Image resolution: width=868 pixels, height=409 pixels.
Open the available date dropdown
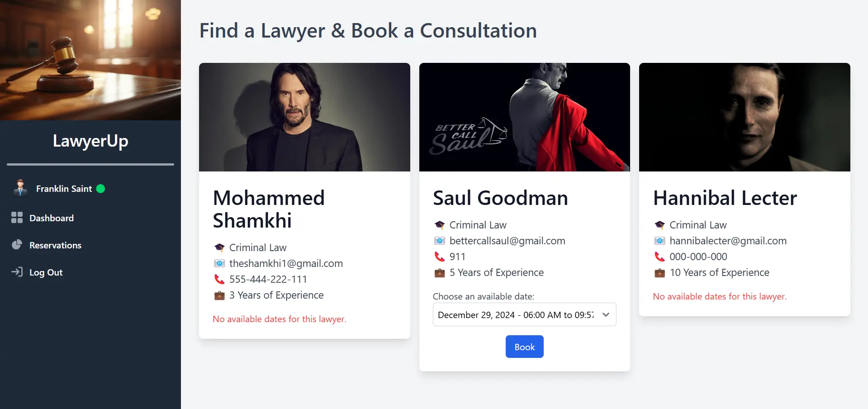point(516,314)
